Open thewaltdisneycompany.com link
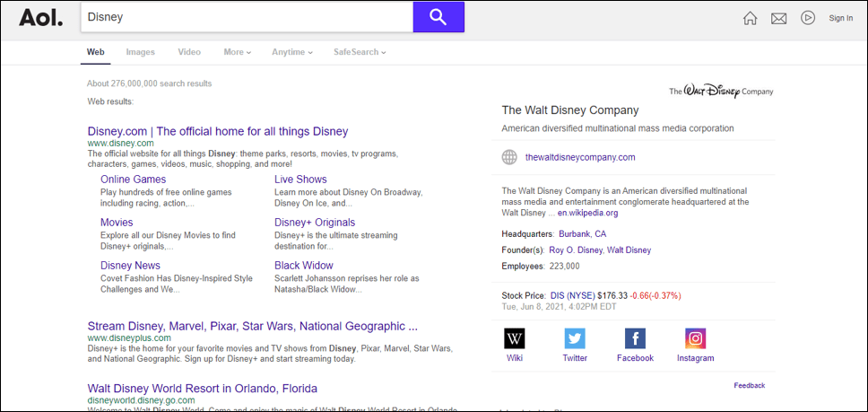Viewport: 868px width, 412px height. pos(580,157)
